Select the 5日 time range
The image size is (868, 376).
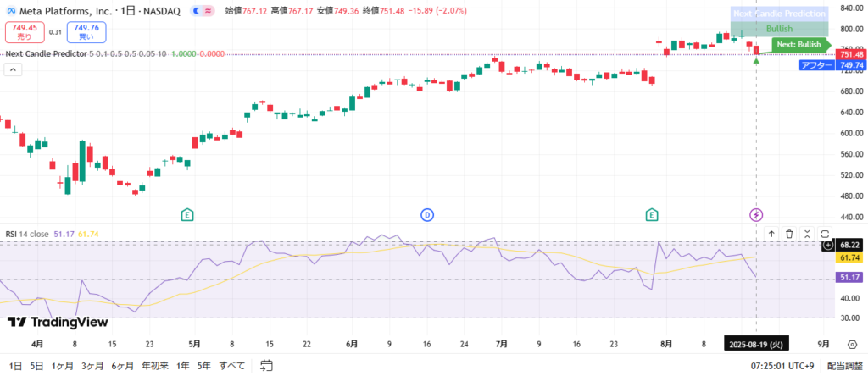(36, 366)
